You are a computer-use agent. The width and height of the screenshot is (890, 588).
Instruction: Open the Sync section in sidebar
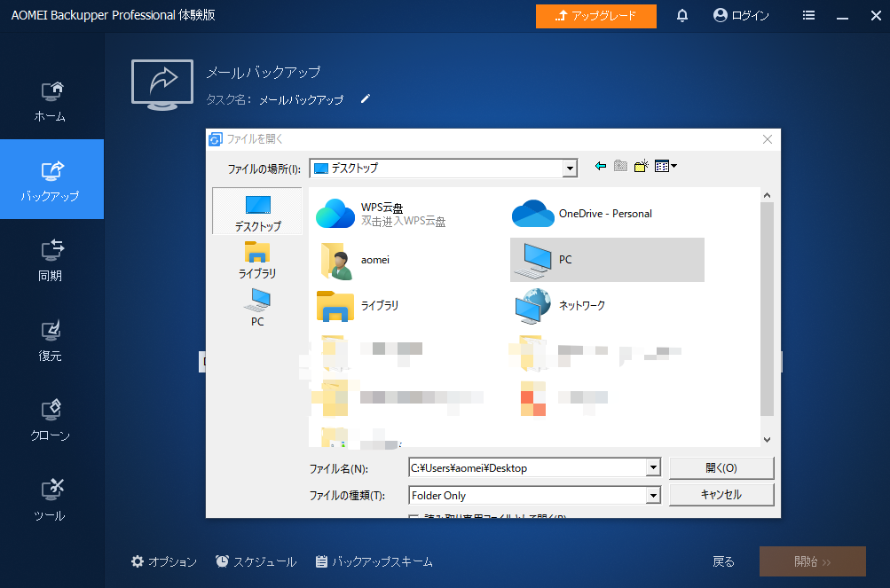51,260
